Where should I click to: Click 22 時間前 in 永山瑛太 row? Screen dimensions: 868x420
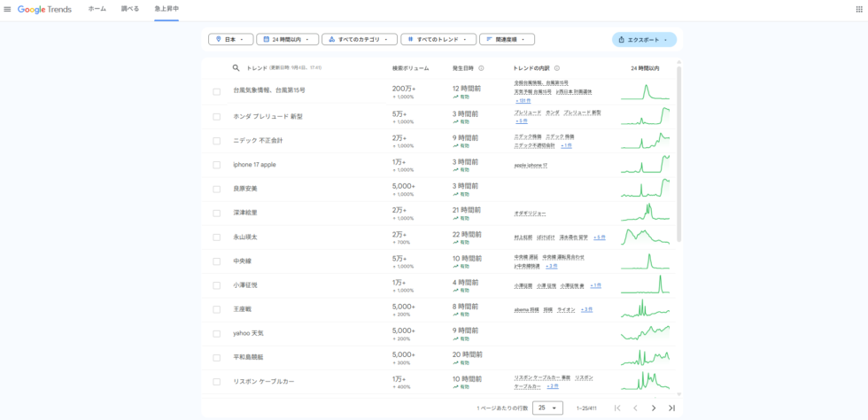[467, 234]
